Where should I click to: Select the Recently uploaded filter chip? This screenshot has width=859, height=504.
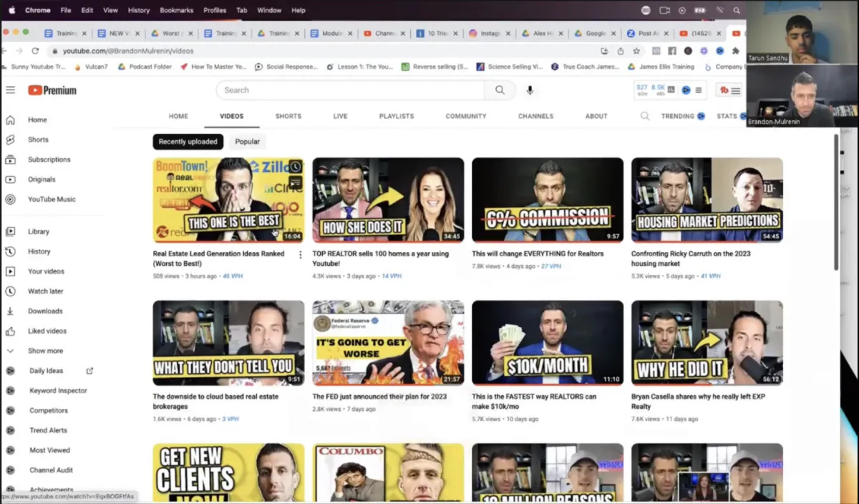tap(188, 142)
